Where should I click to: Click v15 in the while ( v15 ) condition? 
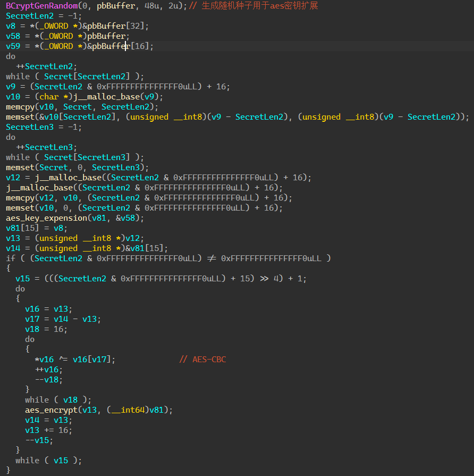click(61, 461)
